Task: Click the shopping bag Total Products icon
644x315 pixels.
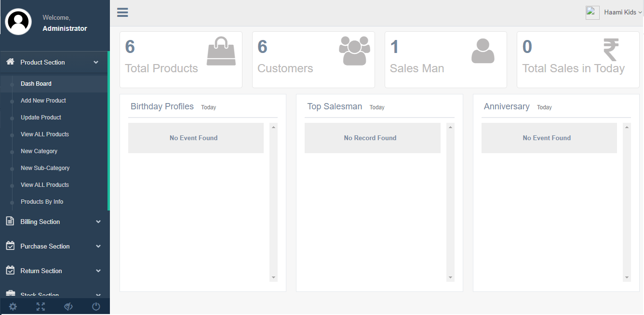Action: pyautogui.click(x=221, y=51)
